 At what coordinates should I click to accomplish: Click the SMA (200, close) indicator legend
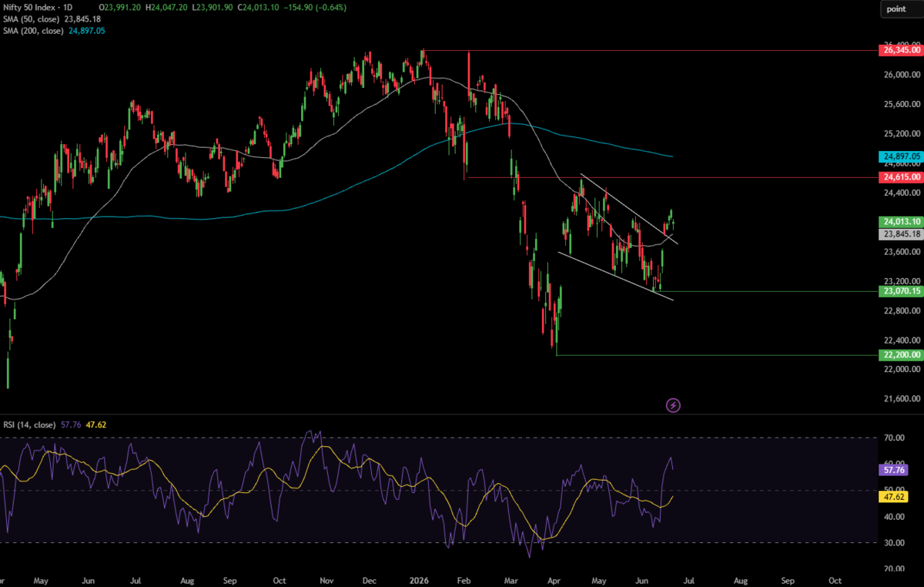(54, 30)
